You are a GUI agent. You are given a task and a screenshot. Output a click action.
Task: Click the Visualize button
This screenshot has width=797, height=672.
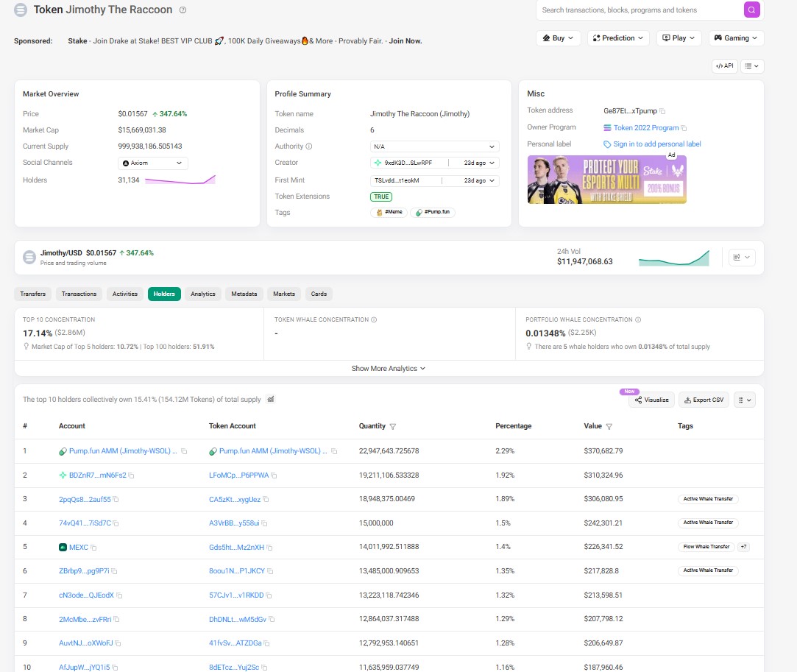tap(651, 400)
